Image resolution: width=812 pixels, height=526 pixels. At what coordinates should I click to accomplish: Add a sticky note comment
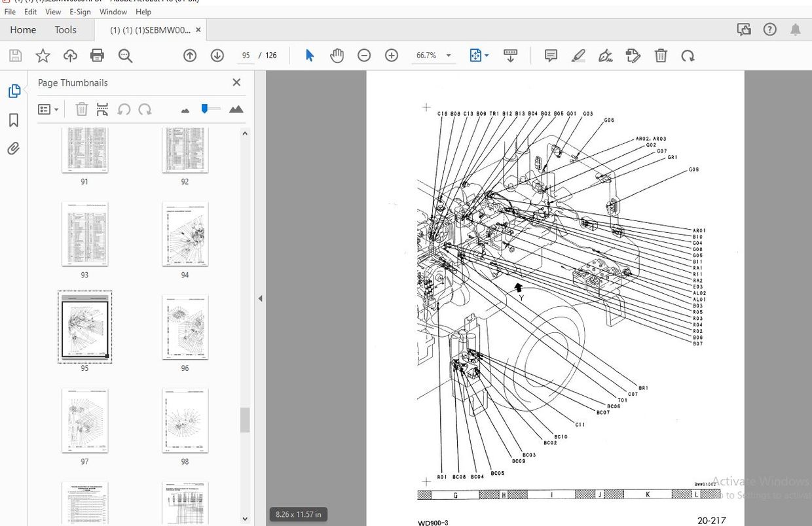(x=551, y=56)
